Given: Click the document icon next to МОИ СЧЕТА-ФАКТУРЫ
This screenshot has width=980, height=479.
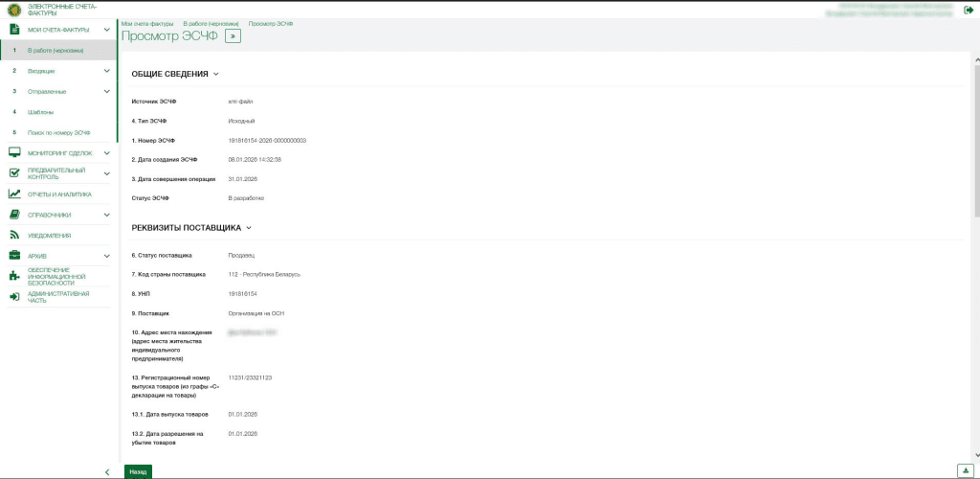Looking at the screenshot, I should (x=15, y=30).
